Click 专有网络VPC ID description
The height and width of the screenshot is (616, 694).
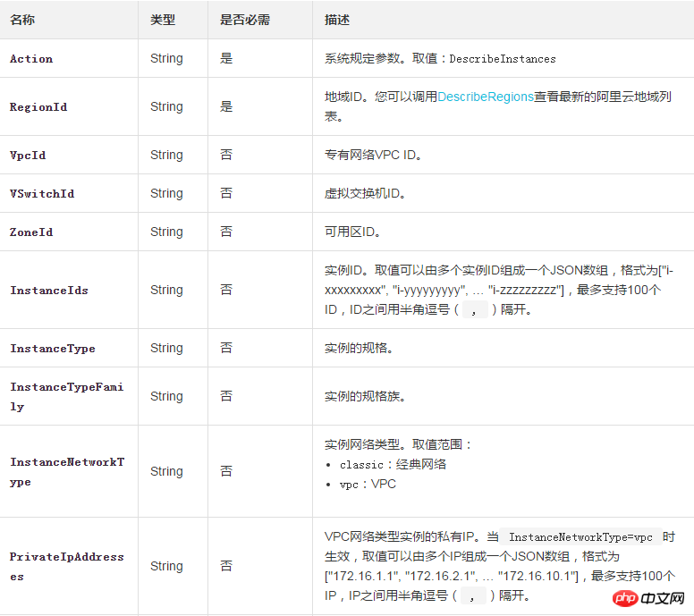[373, 155]
